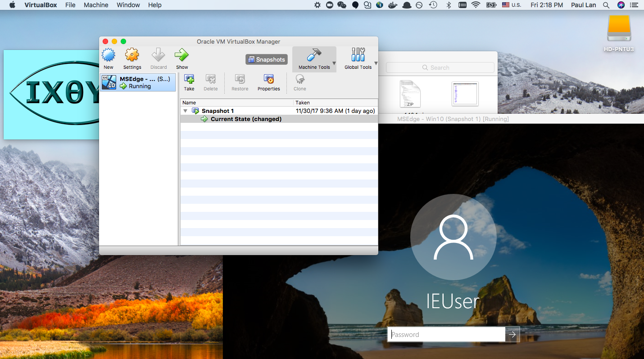
Task: Click the Siri icon in menu bar
Action: (x=621, y=5)
